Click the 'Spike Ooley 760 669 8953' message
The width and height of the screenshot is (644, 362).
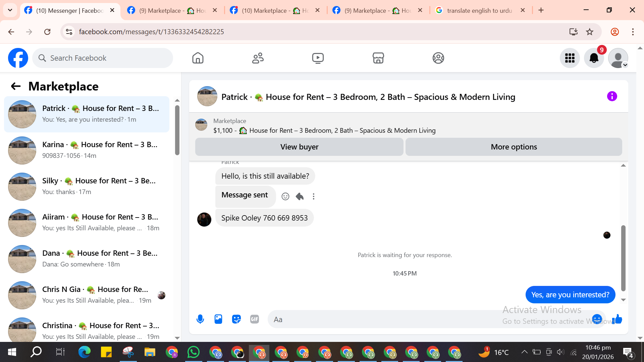[264, 218]
